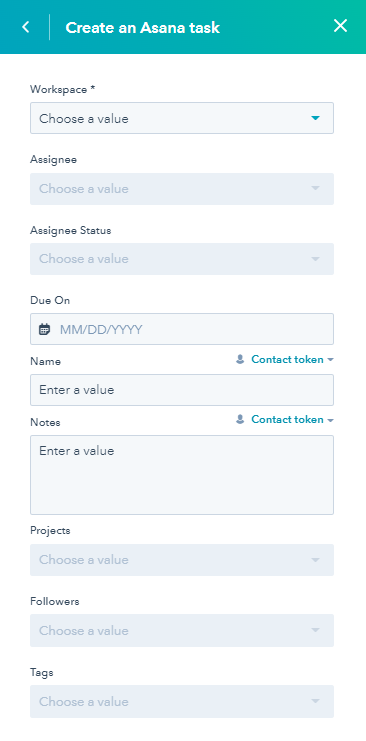366x741 pixels.
Task: Click the teal Workspace dropdown arrow
Action: 315,118
